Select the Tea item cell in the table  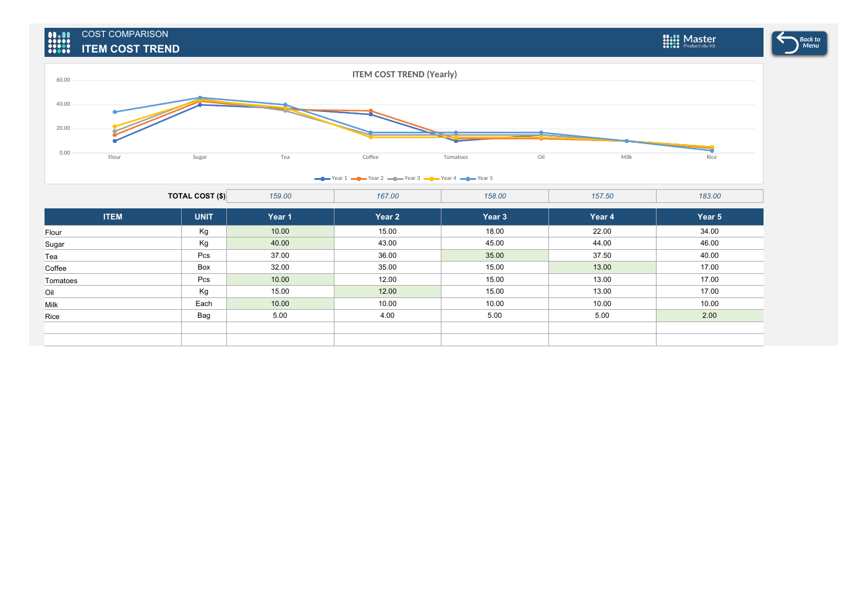pyautogui.click(x=113, y=256)
